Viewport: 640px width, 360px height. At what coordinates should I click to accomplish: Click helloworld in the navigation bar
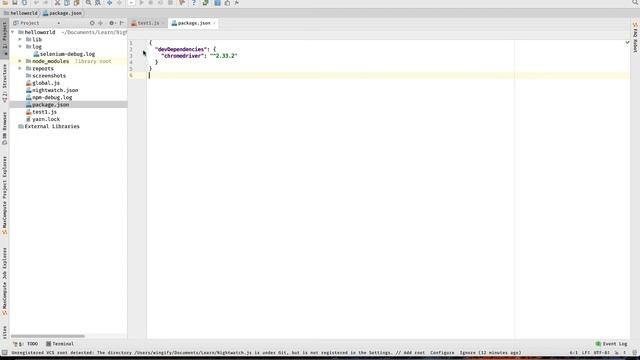(21, 13)
